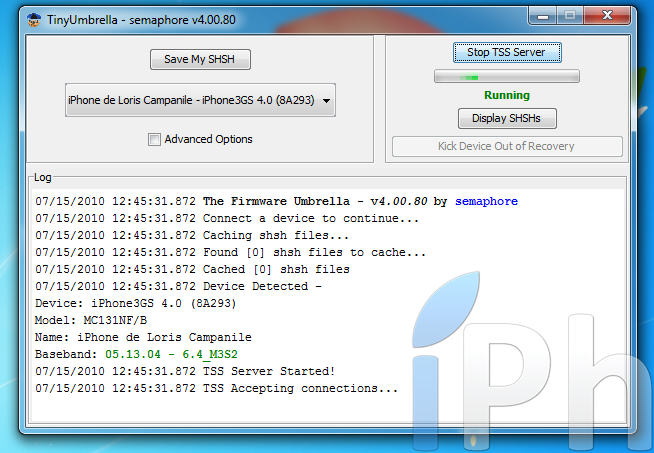
Task: Click the TinyUmbrella app icon in title bar
Action: click(x=34, y=15)
